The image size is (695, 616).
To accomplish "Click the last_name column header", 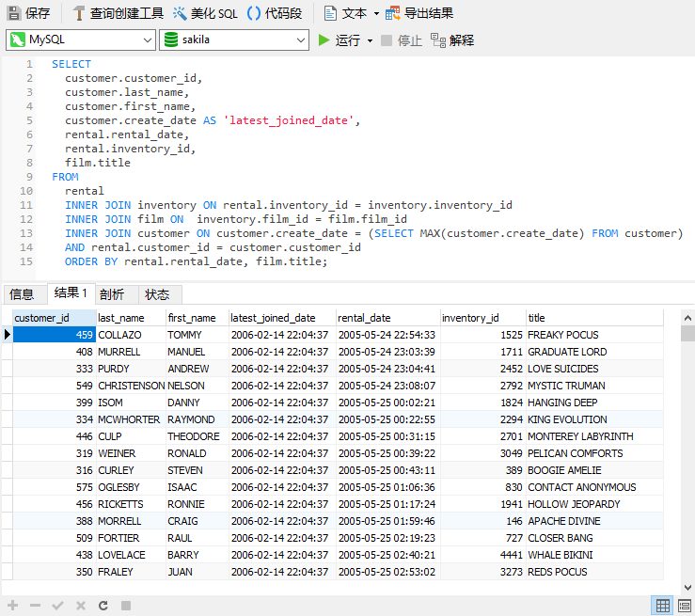I will click(x=132, y=318).
